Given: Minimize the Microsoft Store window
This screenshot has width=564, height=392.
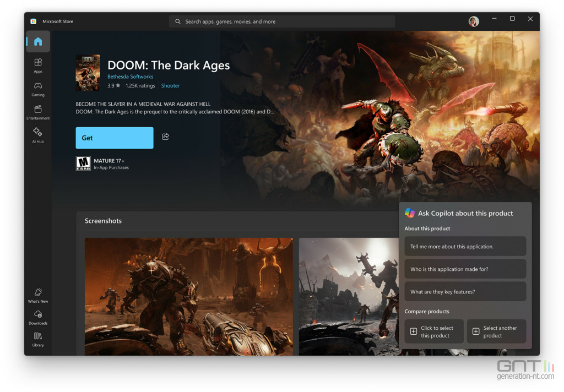Looking at the screenshot, I should pos(494,19).
